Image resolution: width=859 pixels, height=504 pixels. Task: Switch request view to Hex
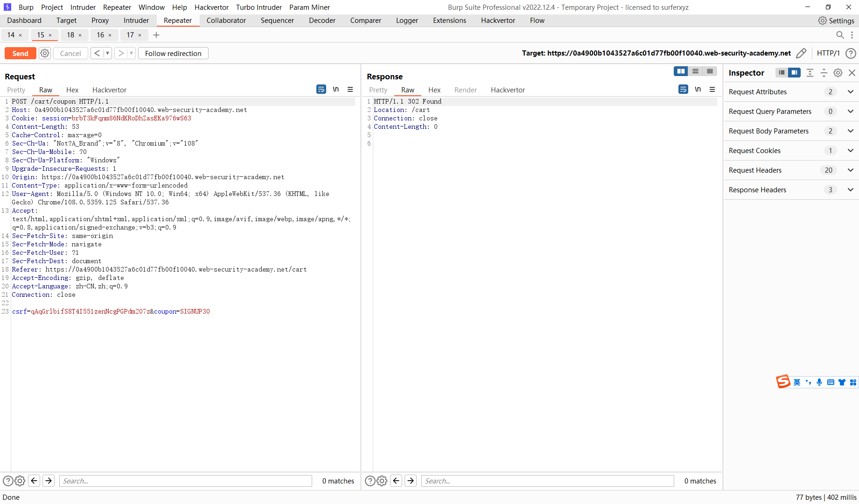(x=72, y=90)
